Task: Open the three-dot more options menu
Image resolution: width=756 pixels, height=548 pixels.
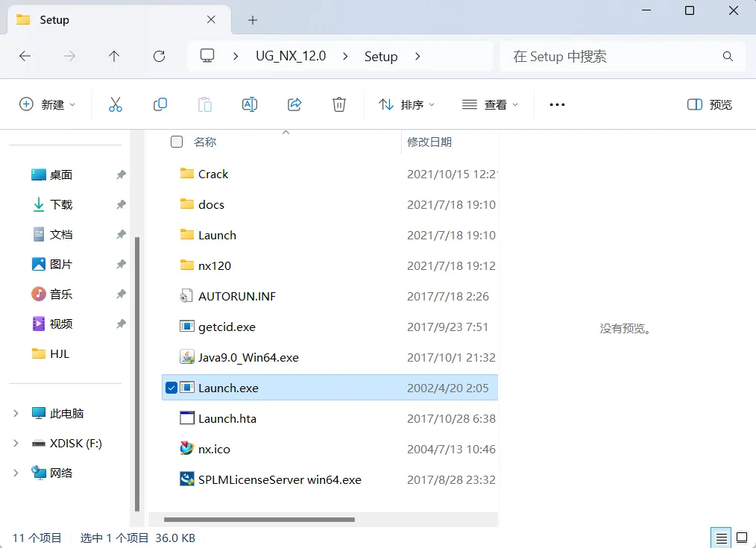Action: [557, 104]
